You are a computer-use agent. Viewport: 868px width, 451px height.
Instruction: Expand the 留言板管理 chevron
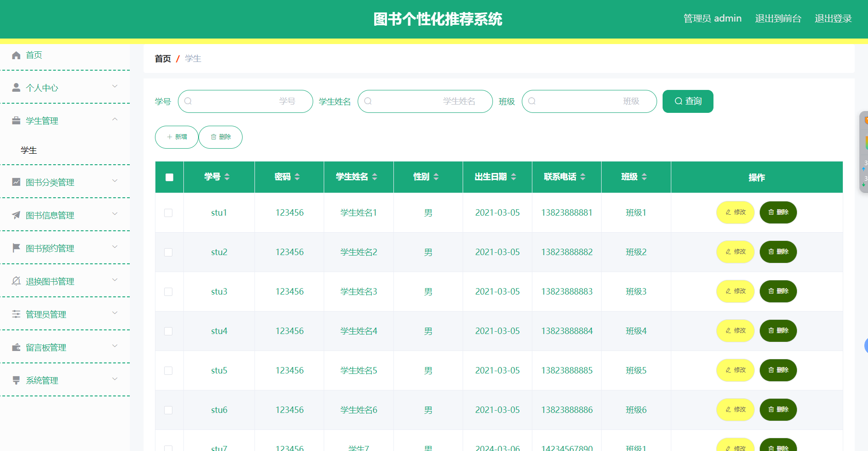pos(115,346)
